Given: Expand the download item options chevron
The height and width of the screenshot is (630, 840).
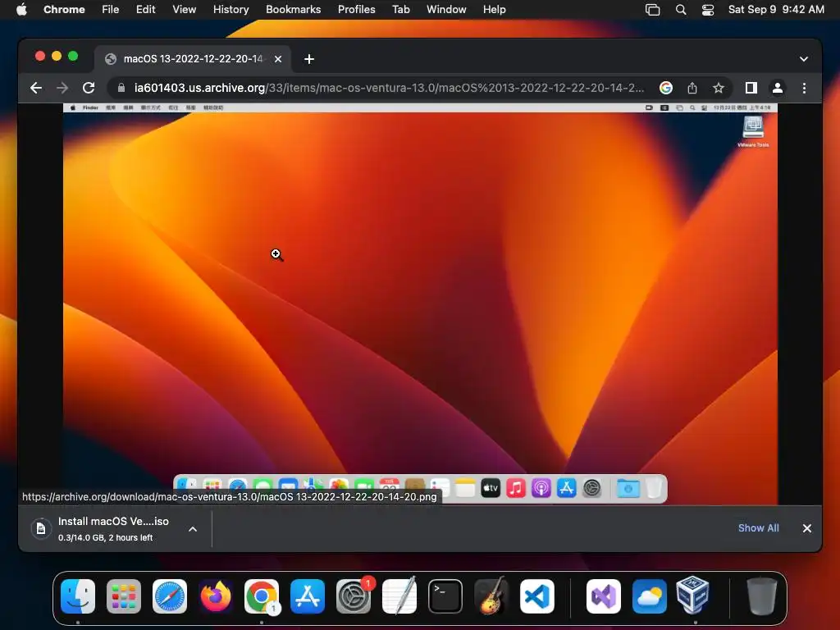Looking at the screenshot, I should 193,529.
